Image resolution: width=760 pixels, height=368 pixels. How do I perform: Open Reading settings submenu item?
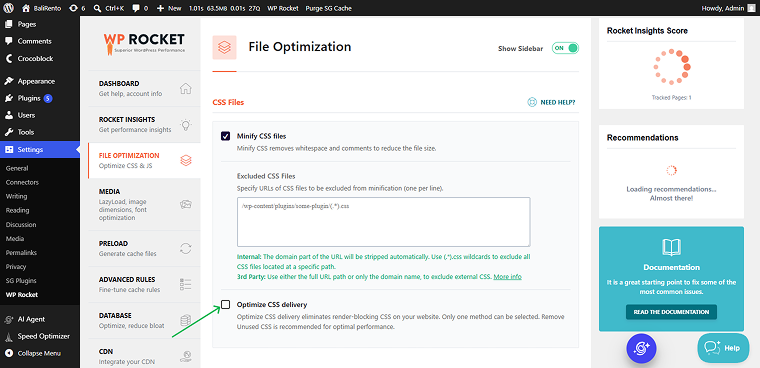pyautogui.click(x=17, y=210)
